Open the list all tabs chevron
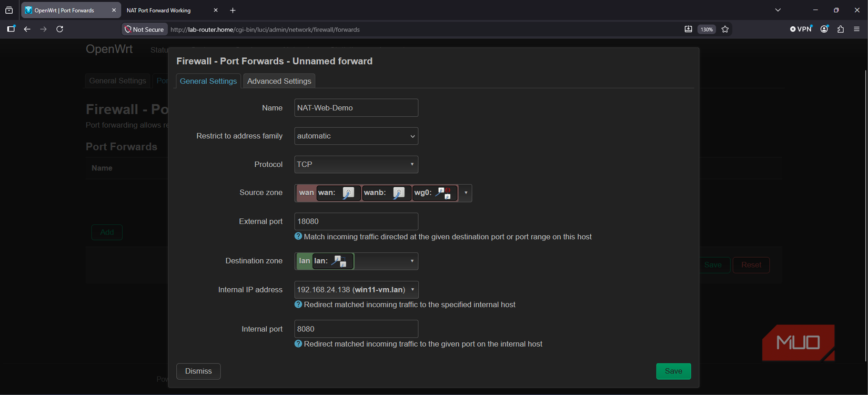The width and height of the screenshot is (868, 395). (x=778, y=10)
